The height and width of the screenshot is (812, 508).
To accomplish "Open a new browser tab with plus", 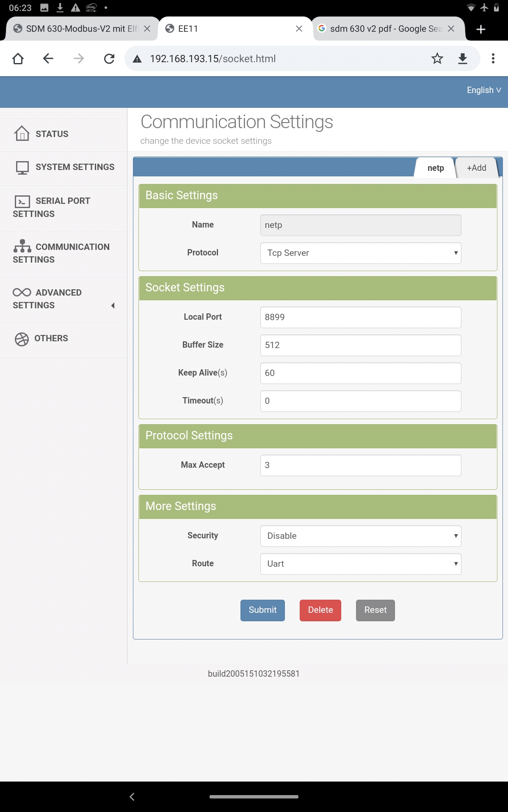I will (480, 29).
